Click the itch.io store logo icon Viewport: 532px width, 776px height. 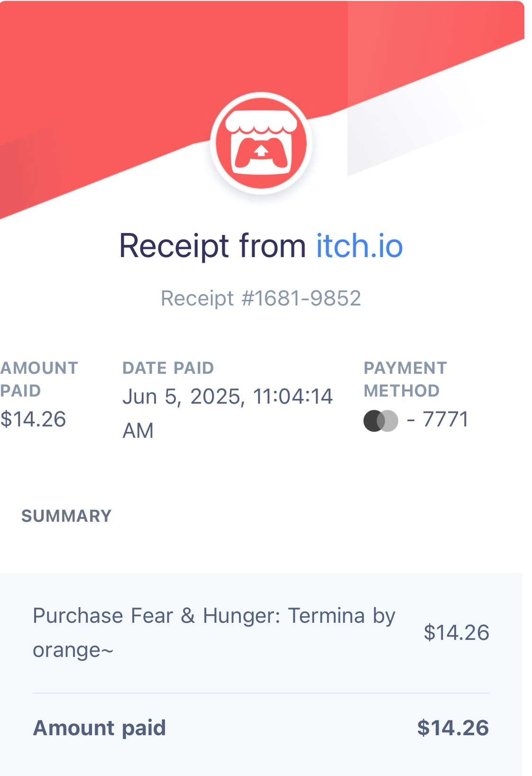pos(261,143)
